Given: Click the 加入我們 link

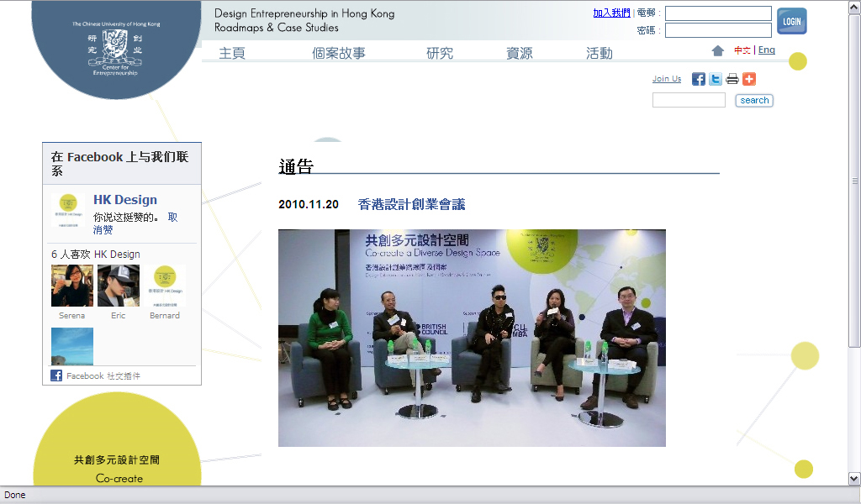Looking at the screenshot, I should point(612,13).
